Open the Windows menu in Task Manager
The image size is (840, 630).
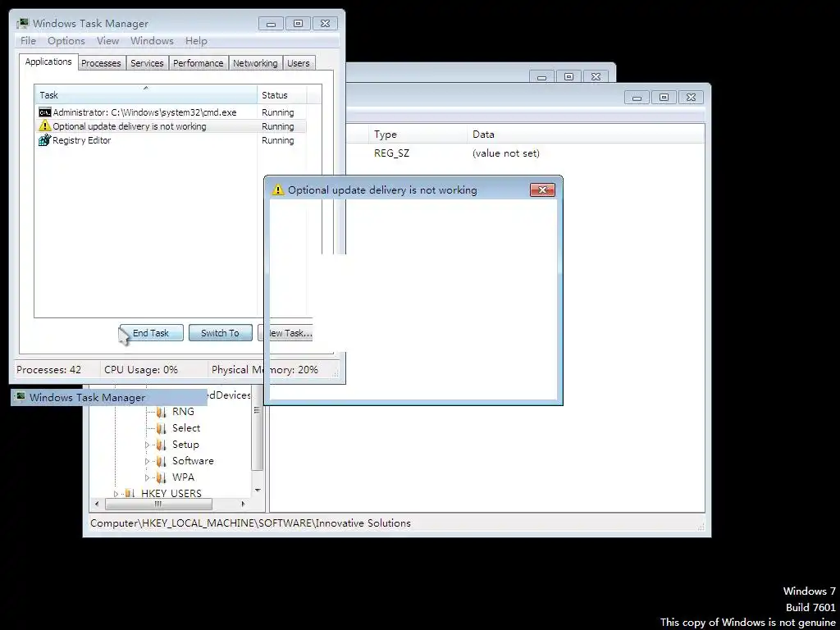pyautogui.click(x=152, y=41)
